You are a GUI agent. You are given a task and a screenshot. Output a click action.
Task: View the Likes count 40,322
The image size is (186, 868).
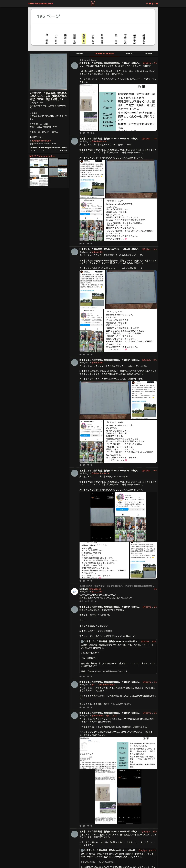click(63, 150)
